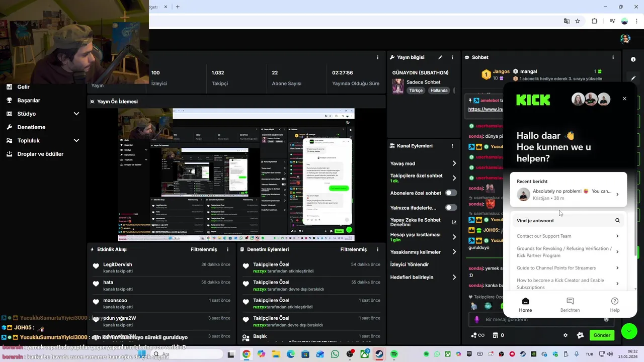
Task: Click the taskbar Ara search box
Action: point(186,354)
